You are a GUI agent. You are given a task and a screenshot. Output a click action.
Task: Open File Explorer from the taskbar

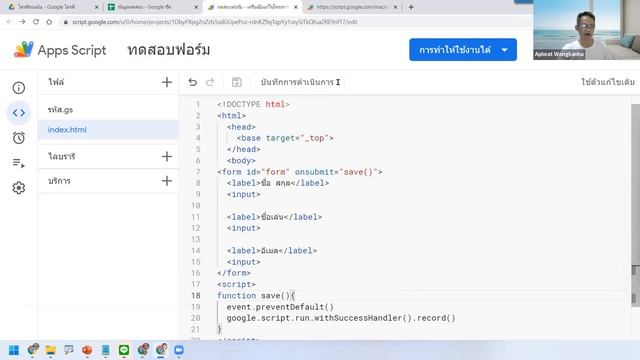click(51, 350)
